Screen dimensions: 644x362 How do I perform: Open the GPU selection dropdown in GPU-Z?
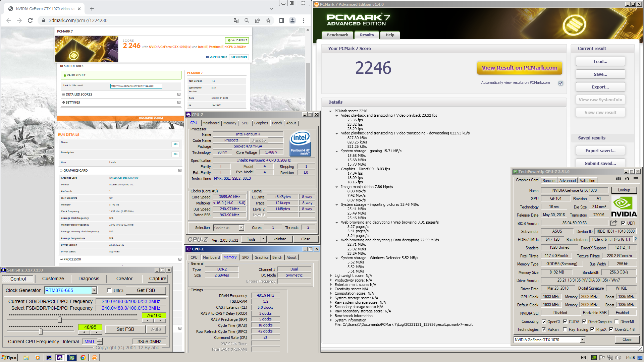(x=583, y=340)
